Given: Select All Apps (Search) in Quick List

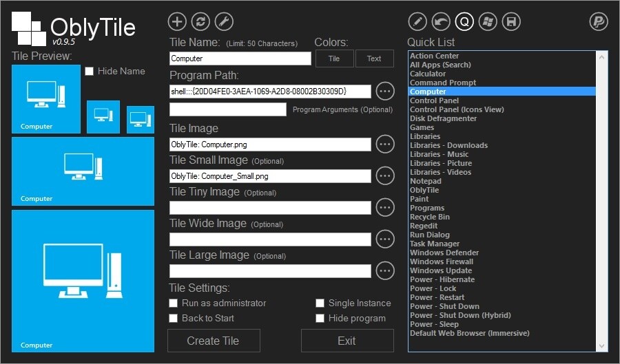Looking at the screenshot, I should click(440, 65).
